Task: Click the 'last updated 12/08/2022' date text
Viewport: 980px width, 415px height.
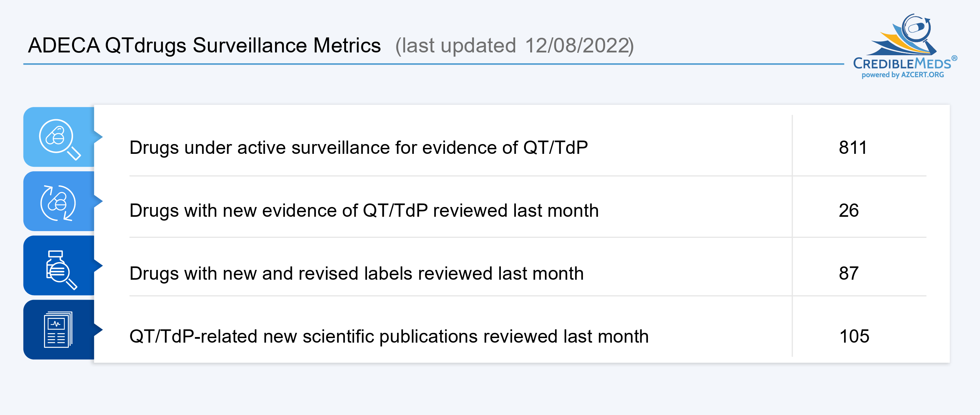Action: (514, 46)
